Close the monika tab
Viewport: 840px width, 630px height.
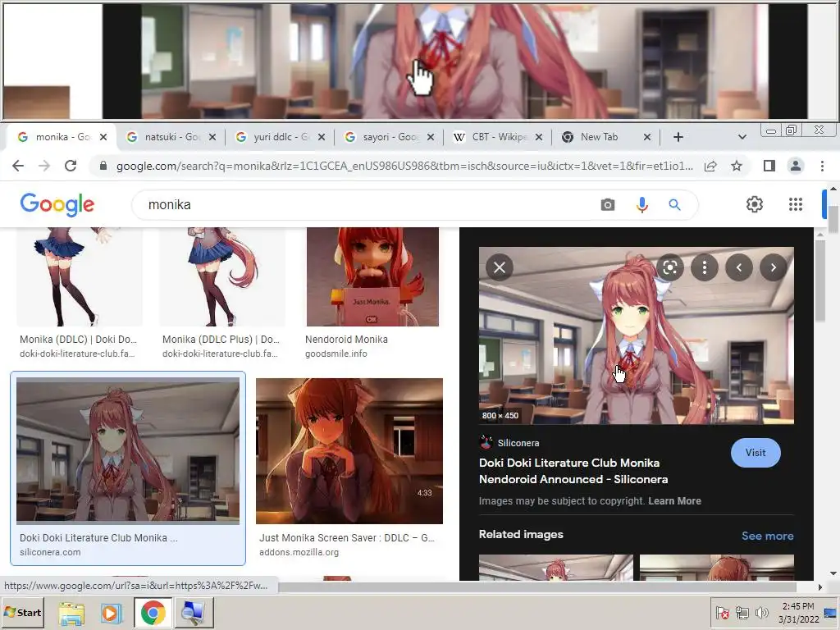pos(103,137)
